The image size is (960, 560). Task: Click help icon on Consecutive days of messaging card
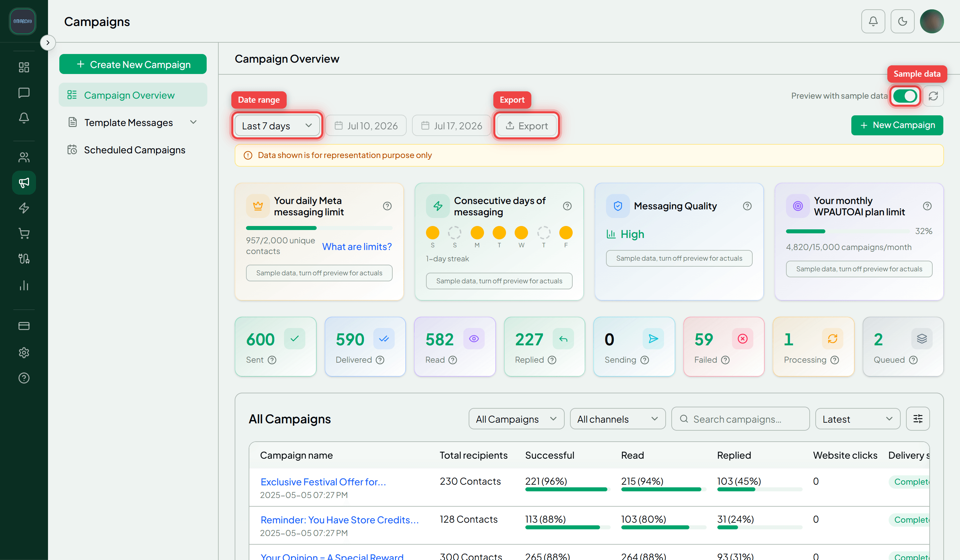tap(567, 206)
